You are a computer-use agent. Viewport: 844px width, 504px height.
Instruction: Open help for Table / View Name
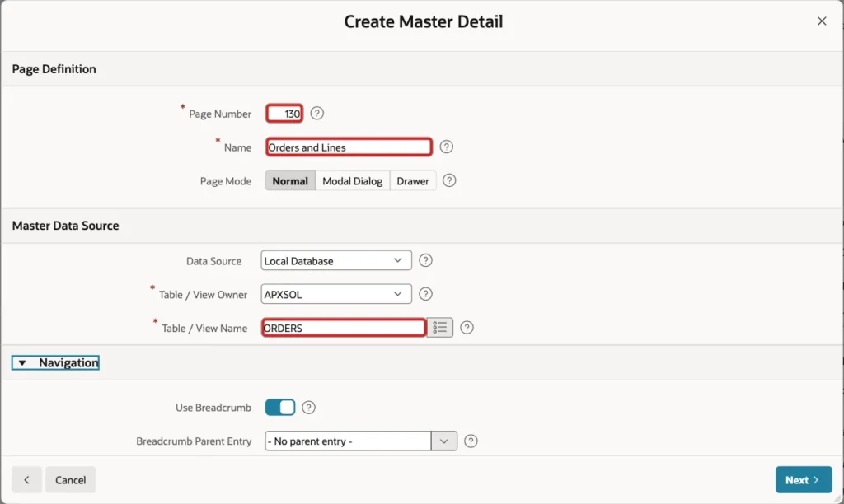tap(467, 328)
